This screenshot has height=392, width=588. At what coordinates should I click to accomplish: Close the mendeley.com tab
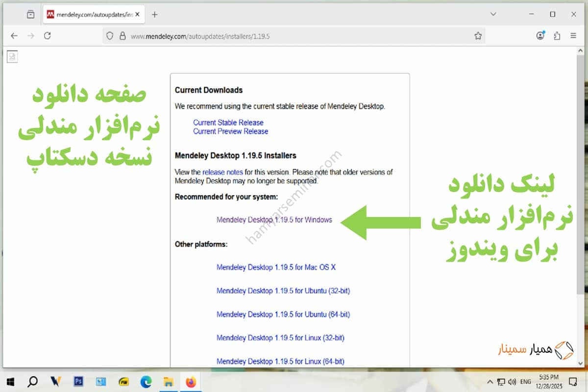tap(138, 14)
